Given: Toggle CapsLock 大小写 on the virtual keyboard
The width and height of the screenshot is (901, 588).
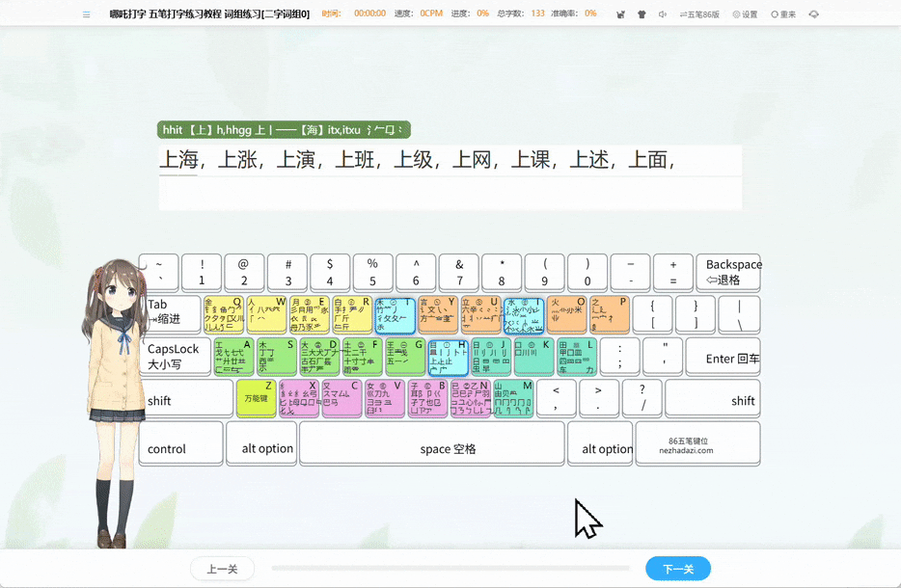Looking at the screenshot, I should (174, 357).
